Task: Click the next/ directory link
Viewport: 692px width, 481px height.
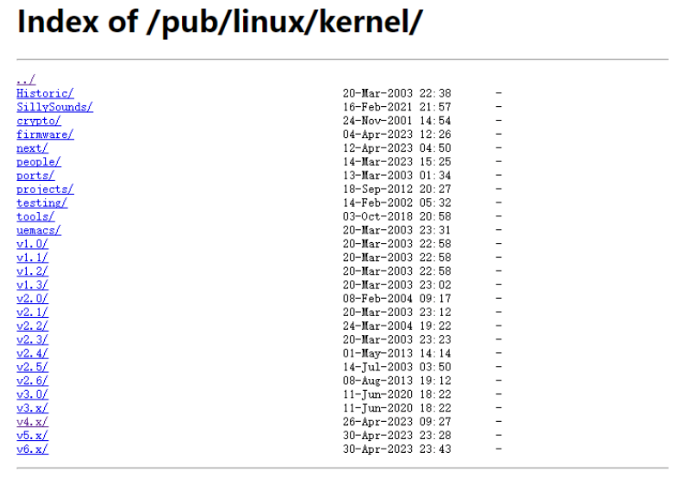Action: click(x=32, y=148)
